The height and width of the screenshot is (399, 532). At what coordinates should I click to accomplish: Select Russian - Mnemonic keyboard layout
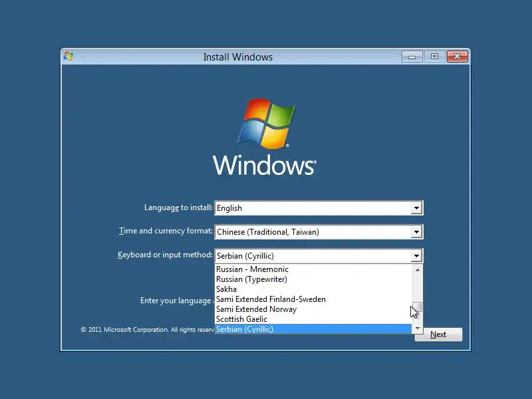point(313,269)
